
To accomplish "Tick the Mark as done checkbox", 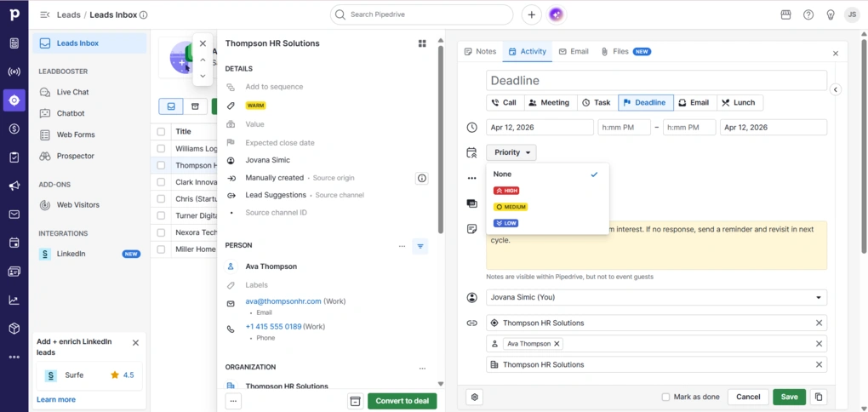I will tap(666, 397).
